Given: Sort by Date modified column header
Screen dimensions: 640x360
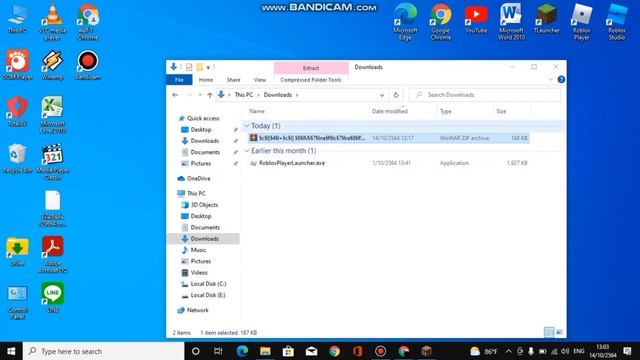Looking at the screenshot, I should click(390, 111).
